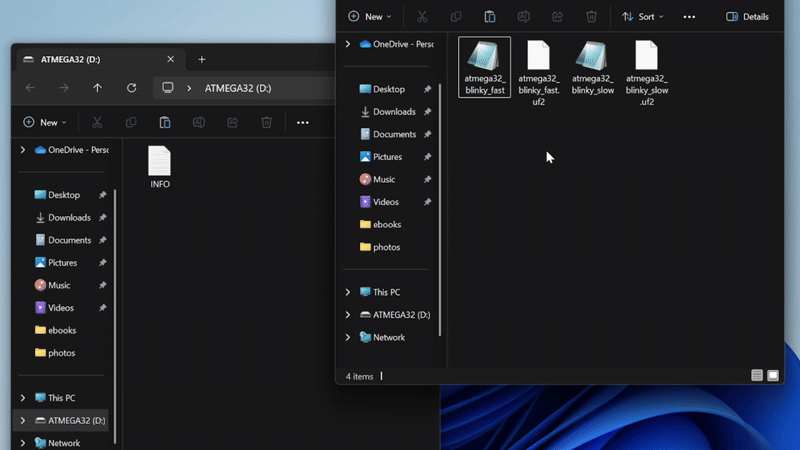800x450 pixels.
Task: Add a new tab in back window
Action: (x=202, y=59)
